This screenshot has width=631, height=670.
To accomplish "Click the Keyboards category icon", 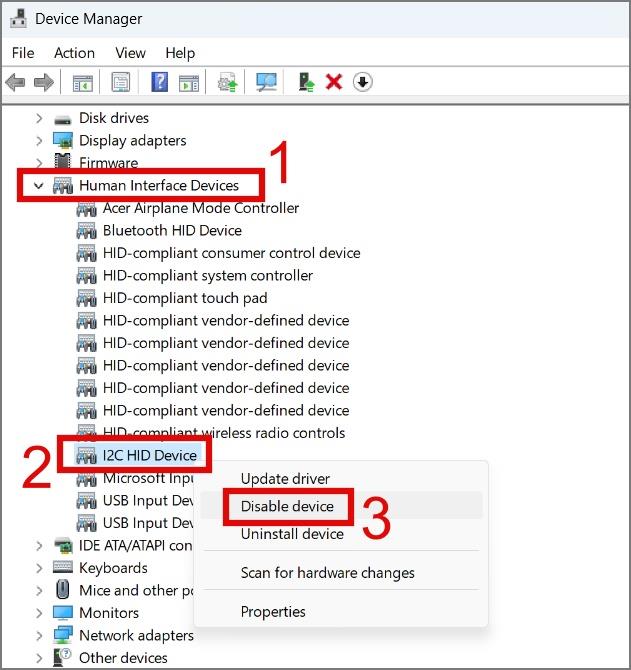I will (x=63, y=567).
